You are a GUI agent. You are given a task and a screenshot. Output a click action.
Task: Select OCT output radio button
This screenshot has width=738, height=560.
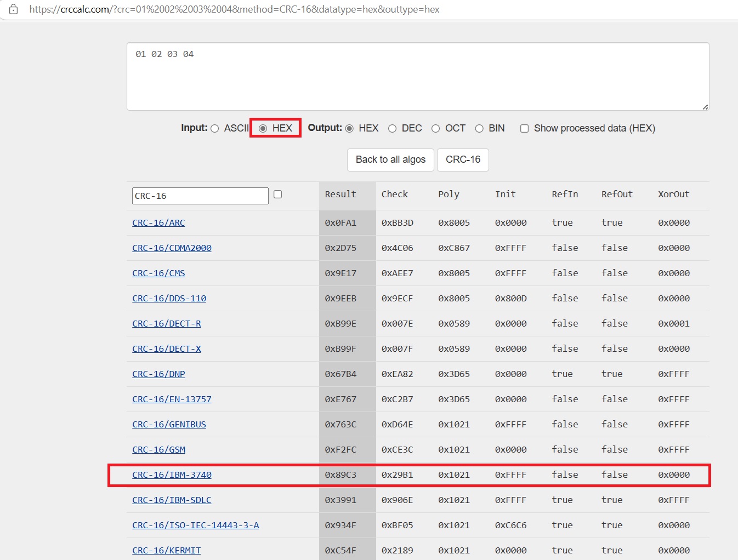pyautogui.click(x=435, y=128)
